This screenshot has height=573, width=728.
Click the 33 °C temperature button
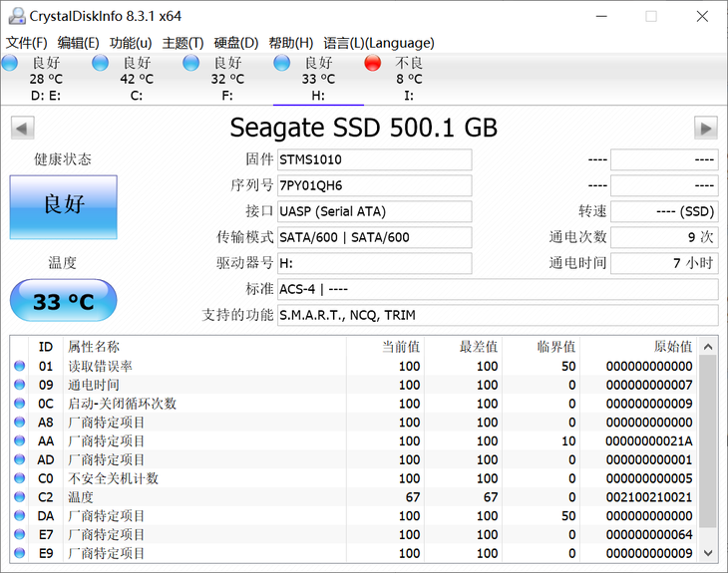(63, 300)
